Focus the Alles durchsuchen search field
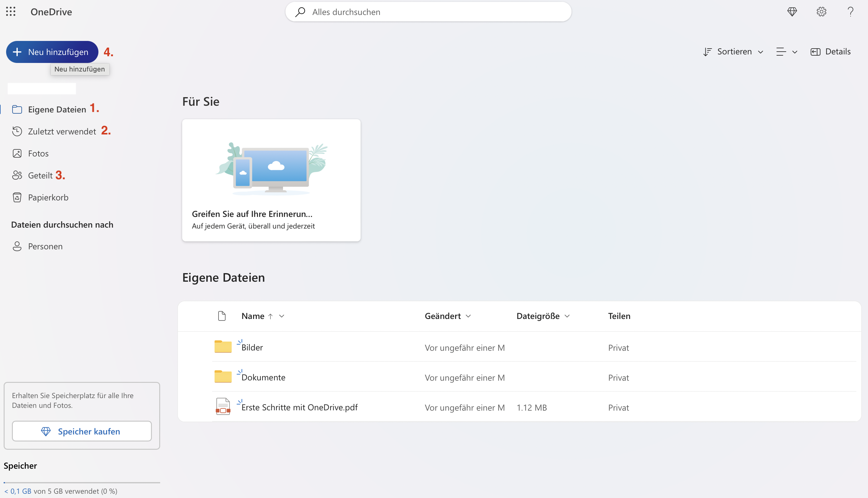 point(428,12)
